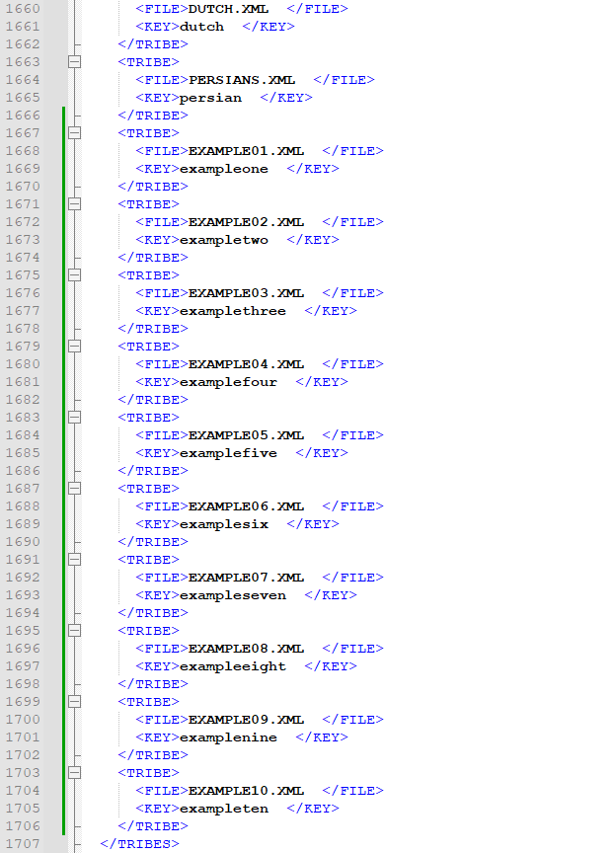Click the key value exampleeight
This screenshot has height=853, width=616.
pyautogui.click(x=233, y=666)
